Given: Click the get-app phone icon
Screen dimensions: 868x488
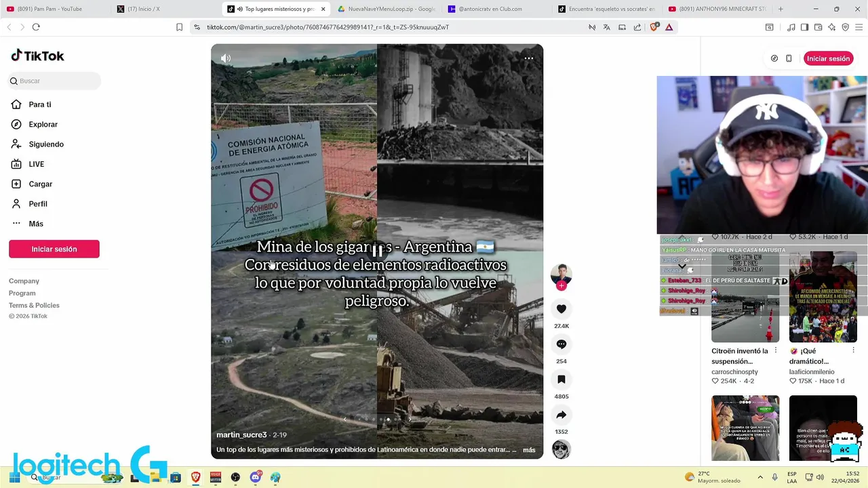Looking at the screenshot, I should click(x=789, y=58).
